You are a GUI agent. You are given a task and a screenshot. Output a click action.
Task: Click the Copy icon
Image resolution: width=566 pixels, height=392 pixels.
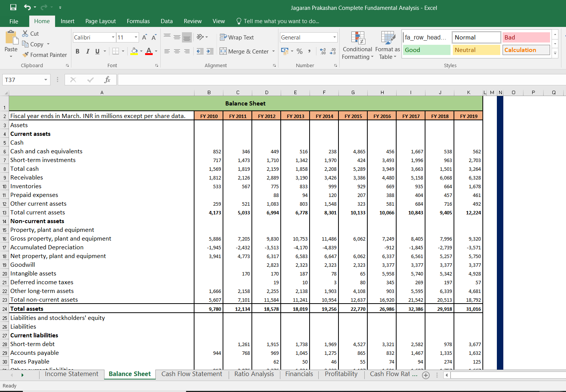(x=25, y=44)
